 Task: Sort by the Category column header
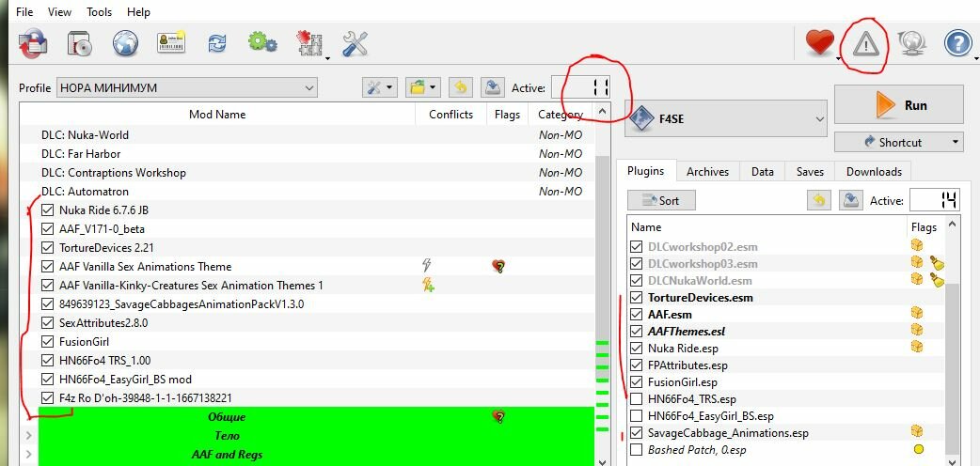pos(561,115)
